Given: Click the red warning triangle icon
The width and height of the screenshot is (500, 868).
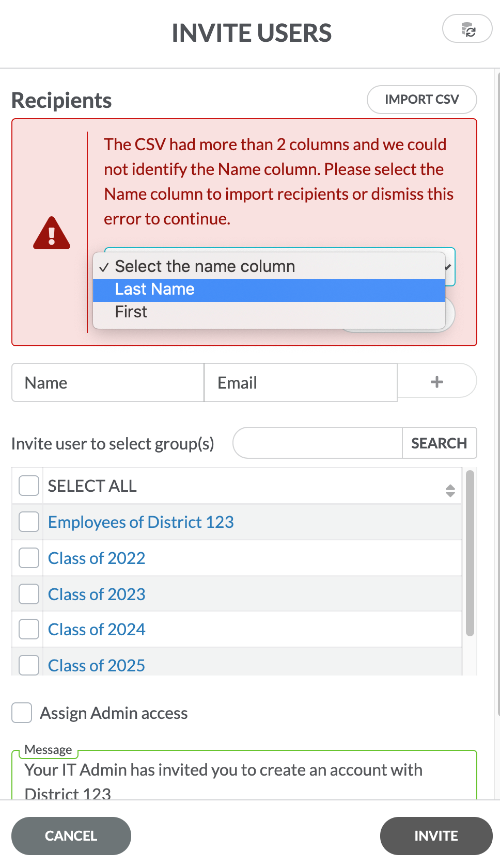Looking at the screenshot, I should point(52,234).
